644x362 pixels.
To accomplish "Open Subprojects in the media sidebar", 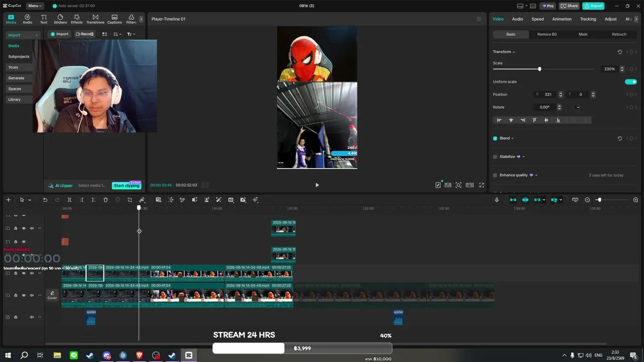I will click(19, 56).
